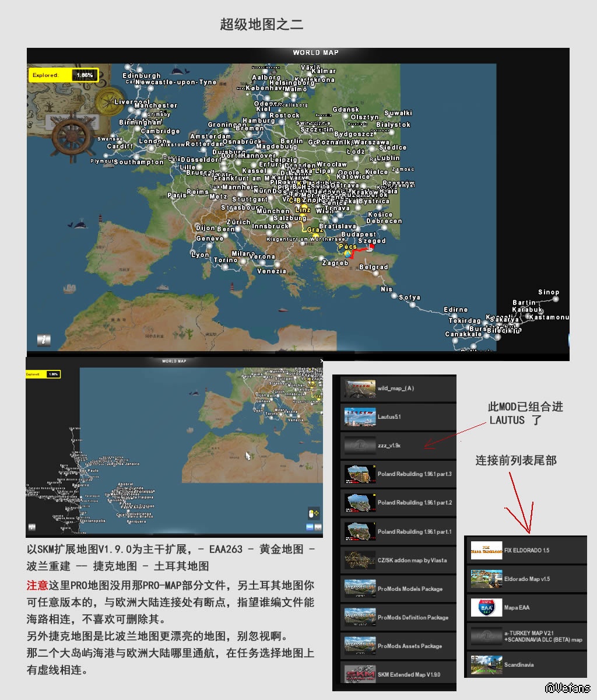The width and height of the screenshot is (597, 700).
Task: Click the grey zoom button beside the blue one
Action: tap(318, 527)
